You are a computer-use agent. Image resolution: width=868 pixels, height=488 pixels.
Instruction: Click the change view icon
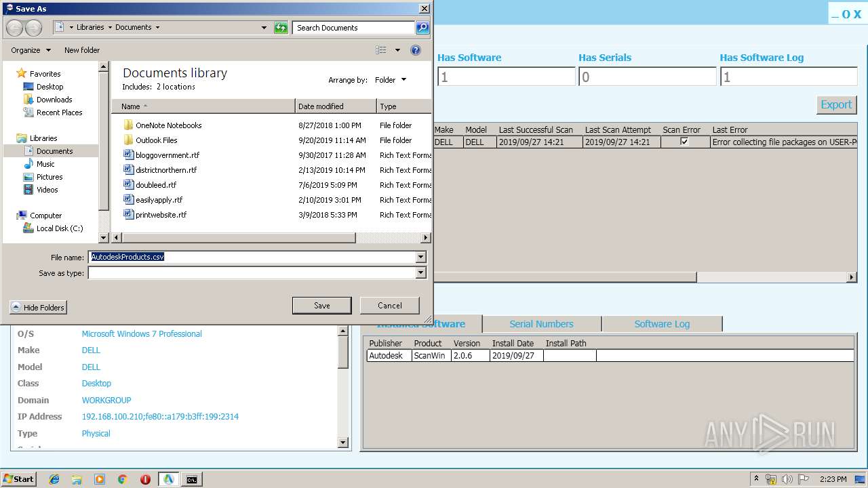click(381, 50)
